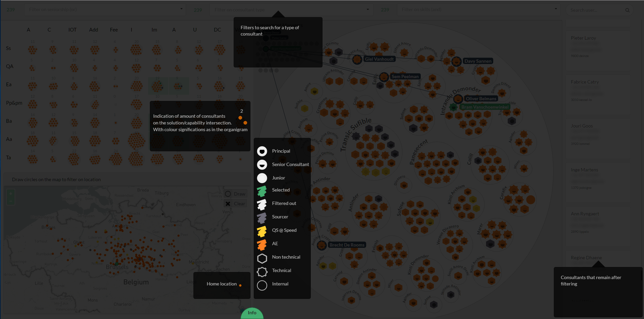Click the search magnifier icon

click(x=627, y=10)
